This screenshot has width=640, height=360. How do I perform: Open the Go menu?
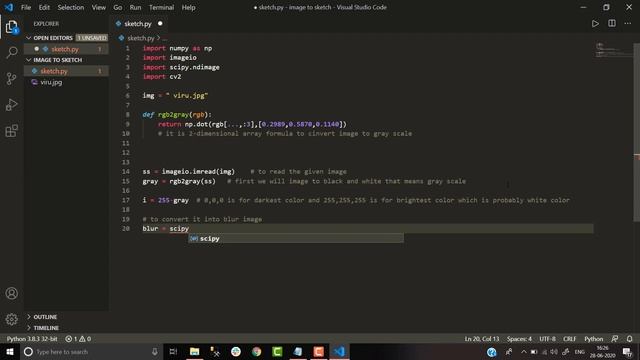tap(118, 7)
